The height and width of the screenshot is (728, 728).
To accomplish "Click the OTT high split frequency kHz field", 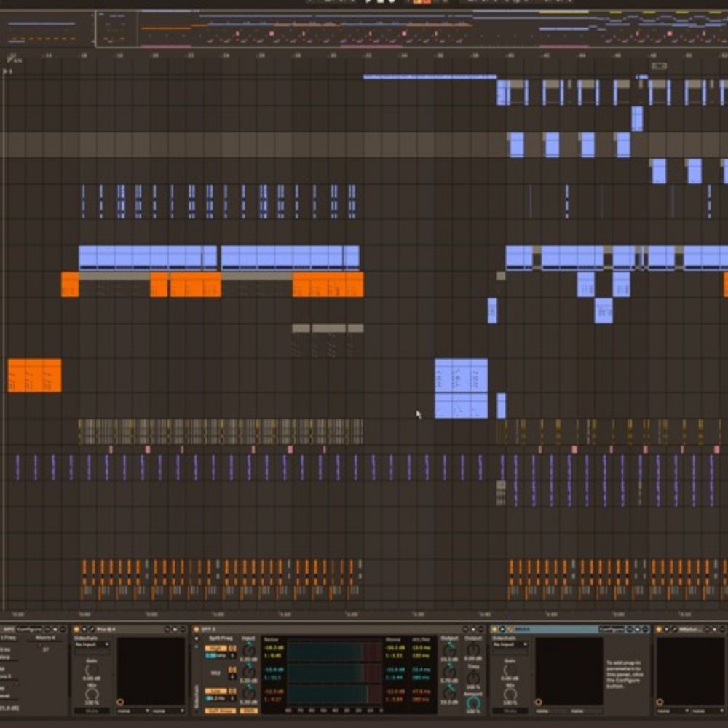I will [215, 656].
